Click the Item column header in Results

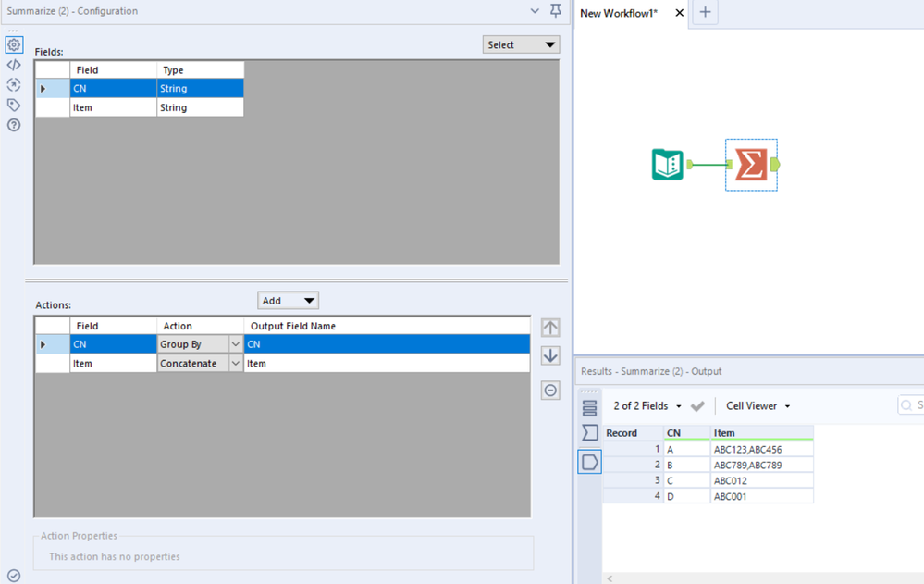pos(762,433)
